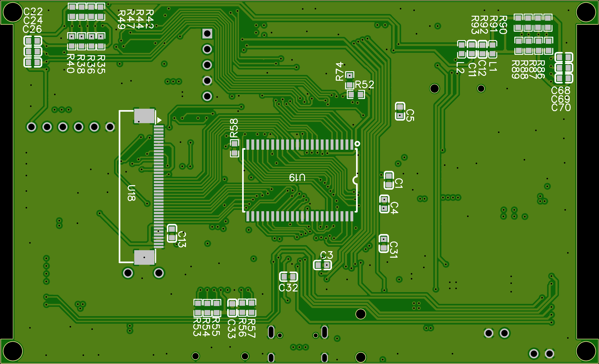Click the U18 pin-1 triangle marker
Image resolution: width=599 pixels, height=364 pixels.
click(159, 120)
